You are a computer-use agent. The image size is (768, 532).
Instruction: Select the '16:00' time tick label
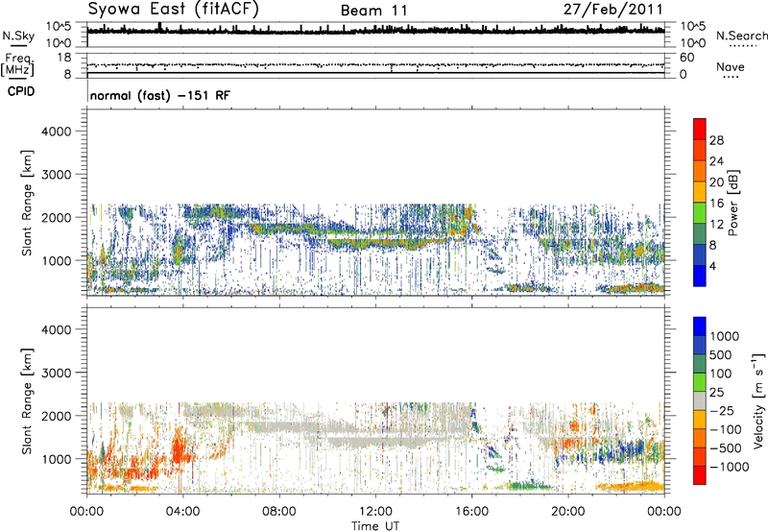point(471,512)
